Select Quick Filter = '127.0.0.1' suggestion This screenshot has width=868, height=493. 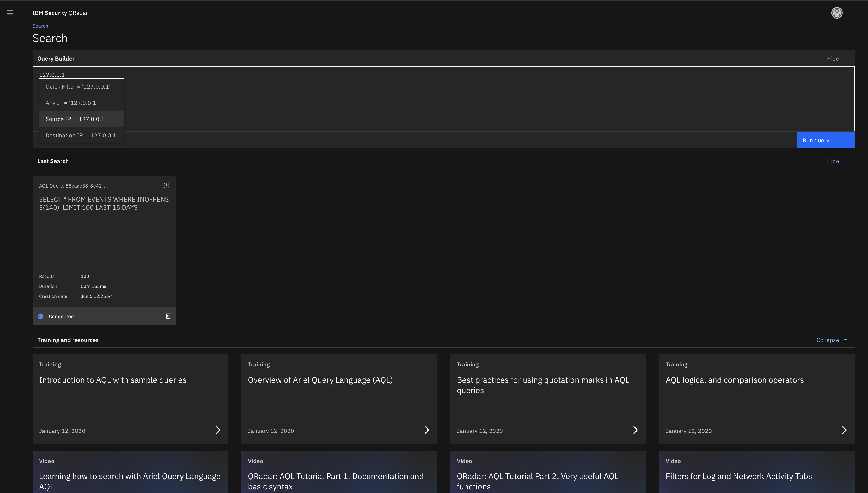[81, 87]
